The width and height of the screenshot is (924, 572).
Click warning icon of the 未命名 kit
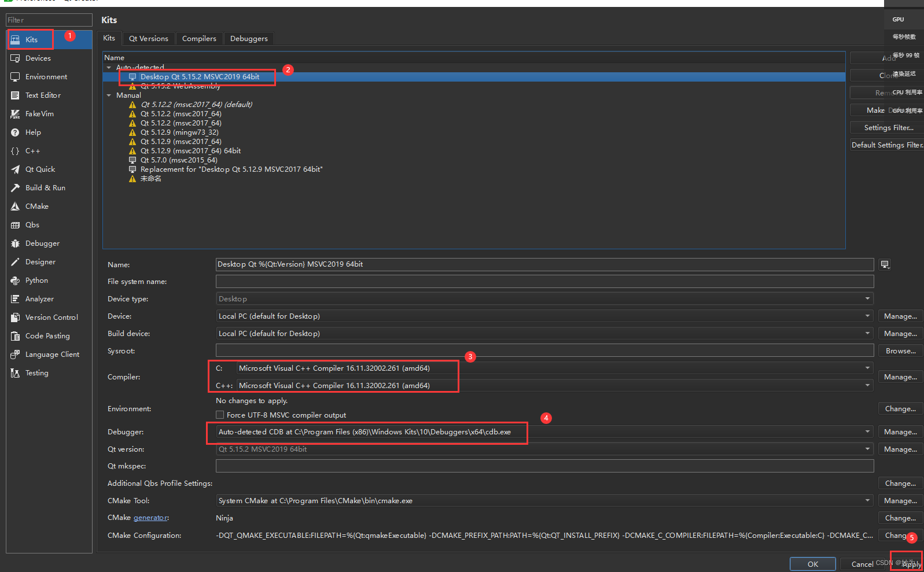pyautogui.click(x=132, y=179)
